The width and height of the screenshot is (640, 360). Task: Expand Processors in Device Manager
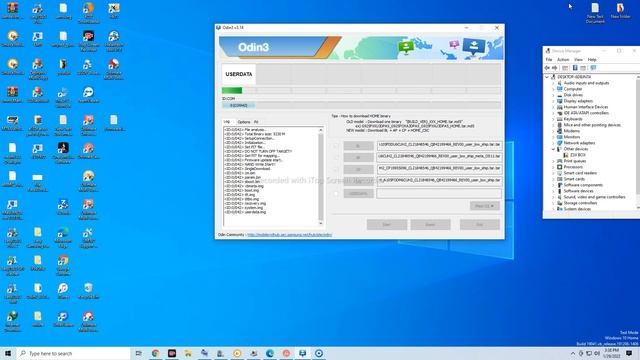[x=553, y=167]
